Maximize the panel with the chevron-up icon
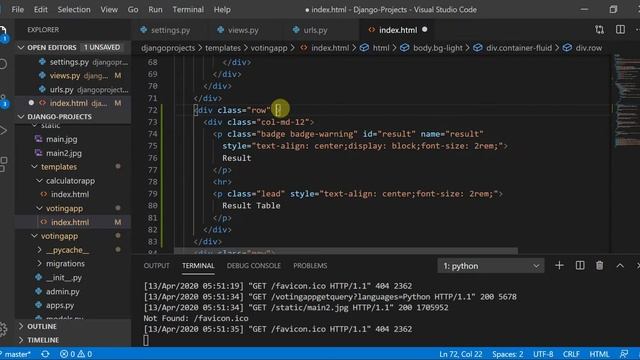The image size is (640, 360). 620,266
